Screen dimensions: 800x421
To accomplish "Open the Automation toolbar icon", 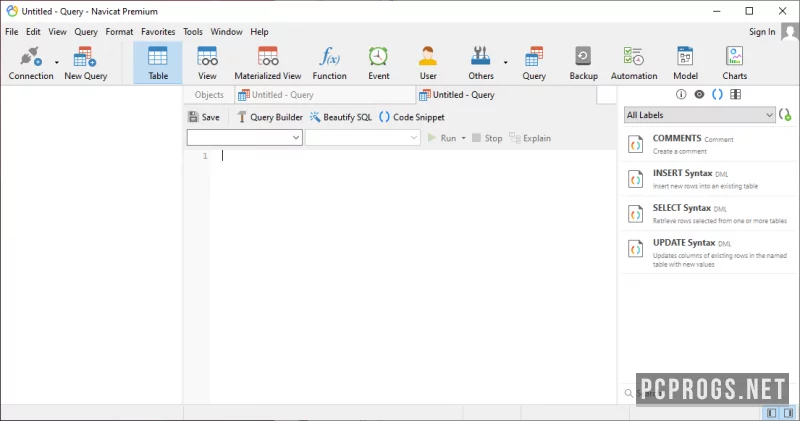I will pyautogui.click(x=634, y=63).
